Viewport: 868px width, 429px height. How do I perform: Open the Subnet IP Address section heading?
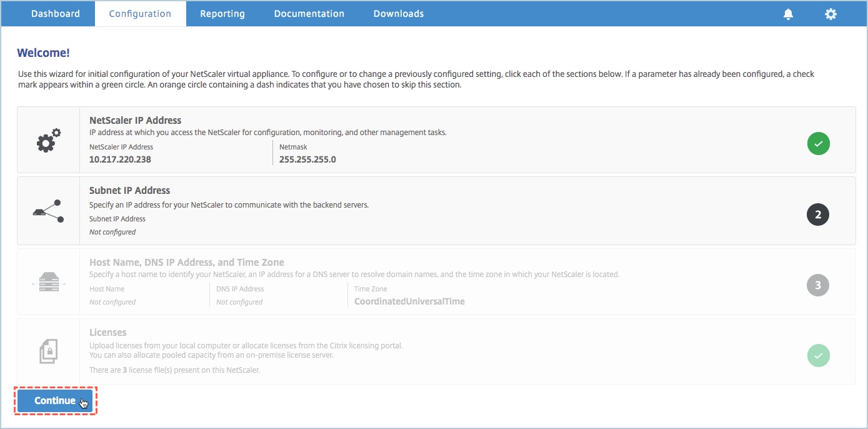[x=130, y=190]
